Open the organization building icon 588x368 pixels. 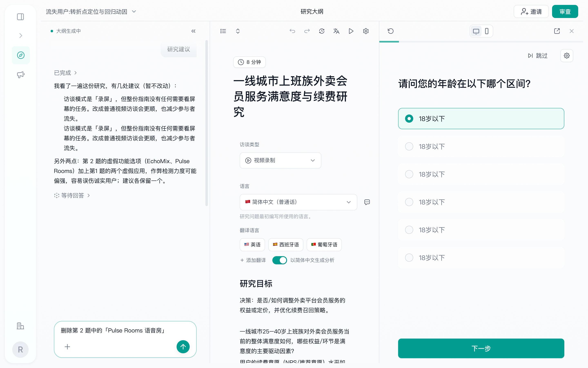pyautogui.click(x=20, y=326)
